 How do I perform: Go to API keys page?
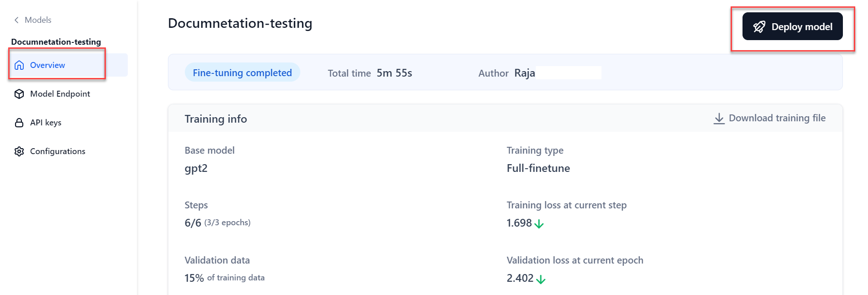click(46, 123)
